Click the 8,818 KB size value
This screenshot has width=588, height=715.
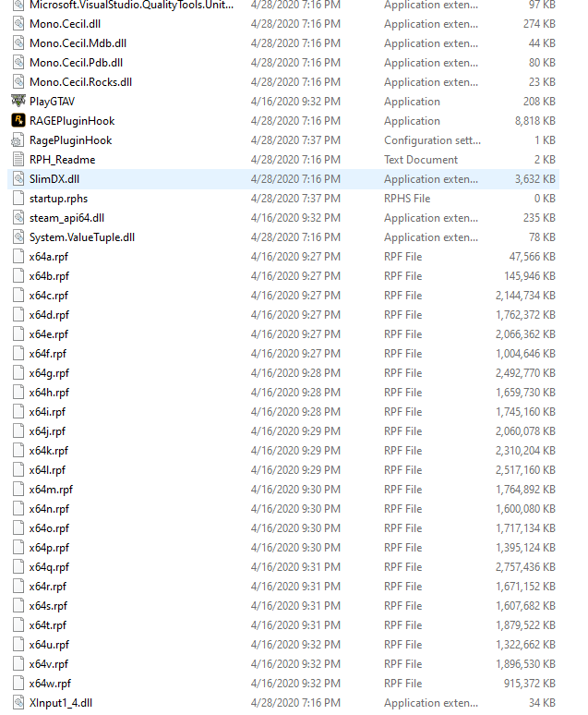pos(535,121)
